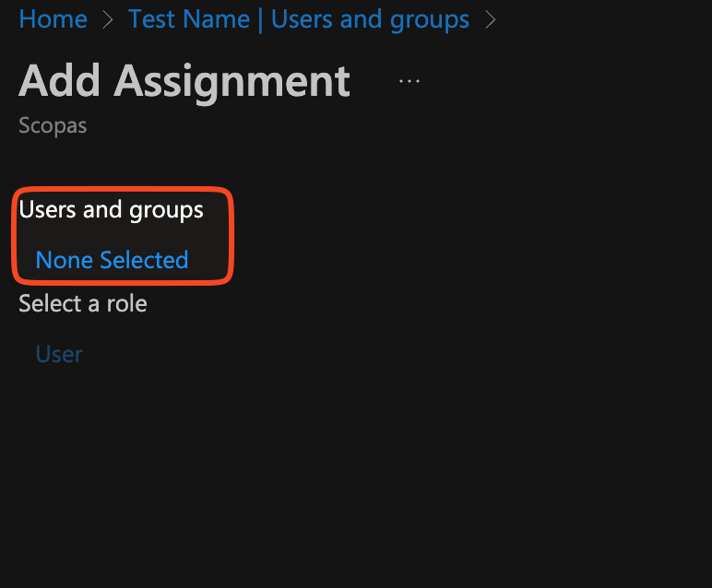712x588 pixels.
Task: Click the pipe separator in the breadcrumb
Action: point(259,19)
